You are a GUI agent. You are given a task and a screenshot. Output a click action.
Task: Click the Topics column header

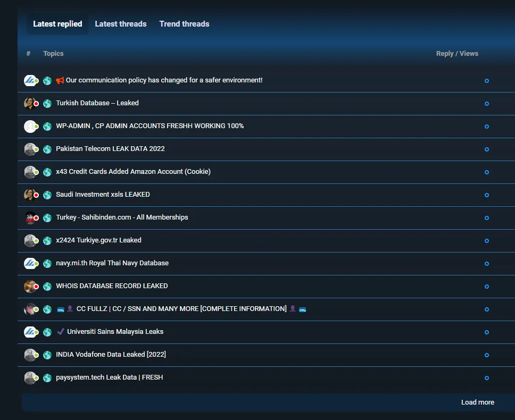coord(53,54)
